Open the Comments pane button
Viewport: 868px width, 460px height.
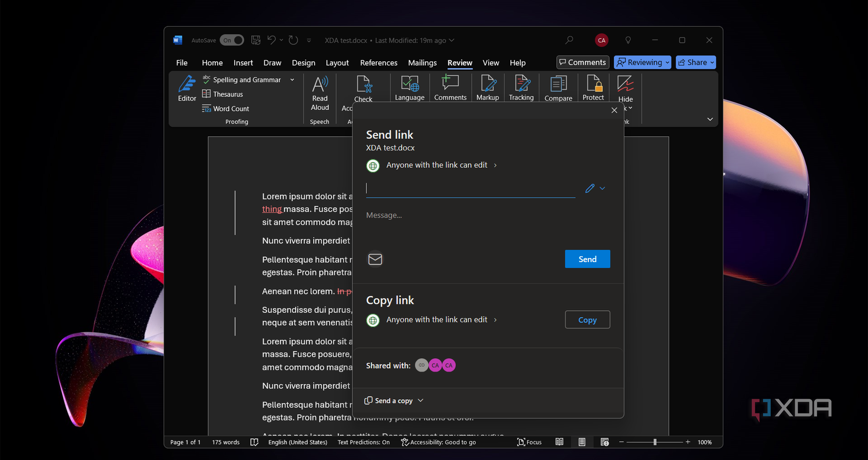point(582,62)
